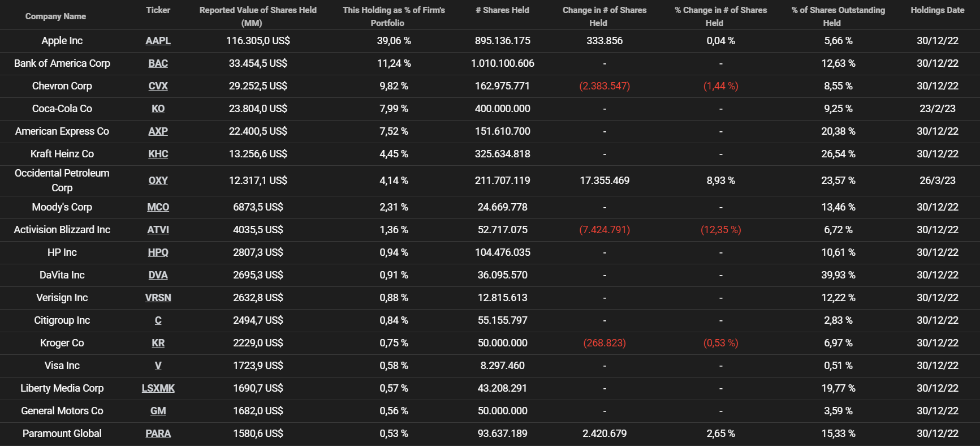Image resolution: width=980 pixels, height=446 pixels.
Task: Sort by Reported Value of Shares Held header
Action: click(258, 16)
